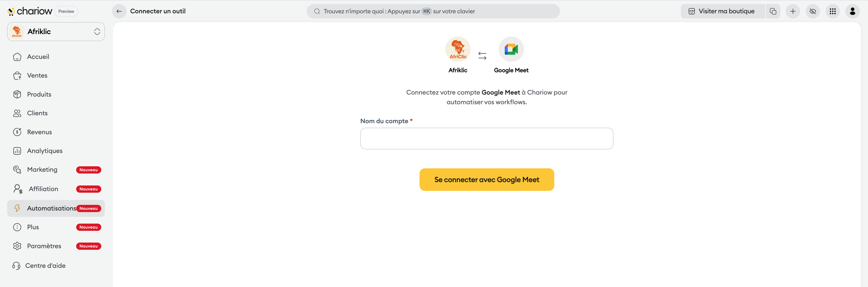Focus the Nom du compte field

click(487, 139)
